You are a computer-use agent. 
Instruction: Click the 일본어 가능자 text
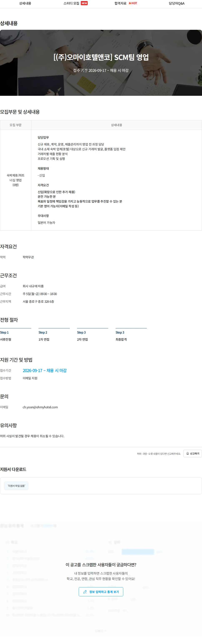coord(46,223)
